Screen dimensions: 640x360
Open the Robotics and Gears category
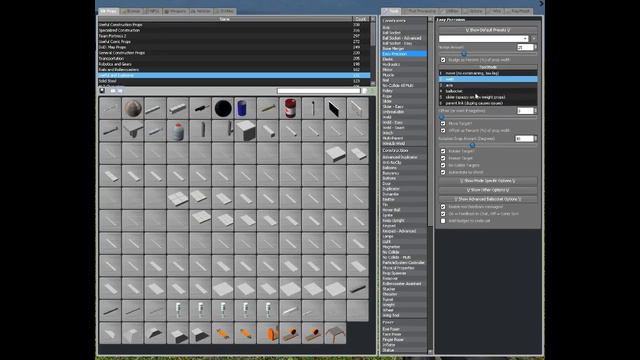(234, 64)
